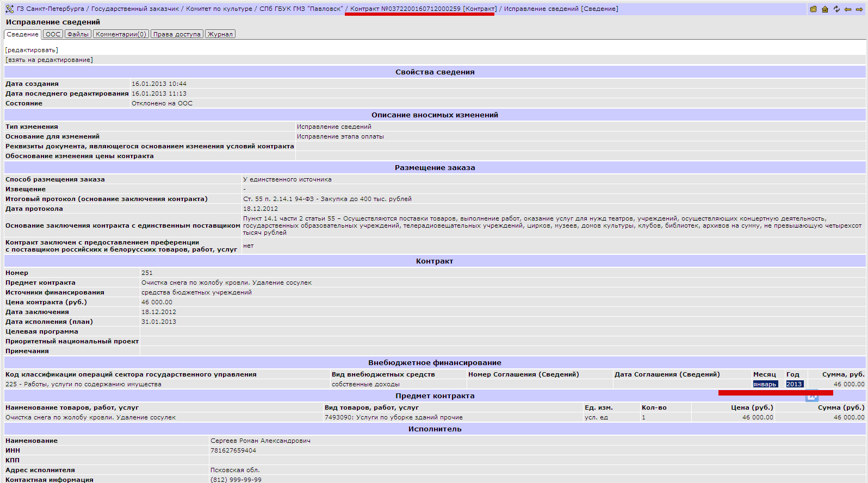Select the highlighted month value январь

click(x=765, y=384)
